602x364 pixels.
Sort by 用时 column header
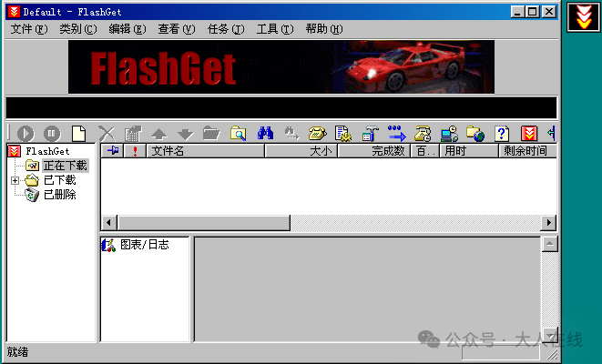coord(469,150)
